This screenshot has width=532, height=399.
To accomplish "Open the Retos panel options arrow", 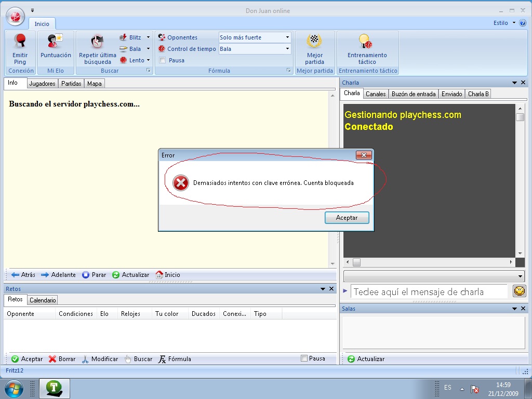I will [x=323, y=289].
